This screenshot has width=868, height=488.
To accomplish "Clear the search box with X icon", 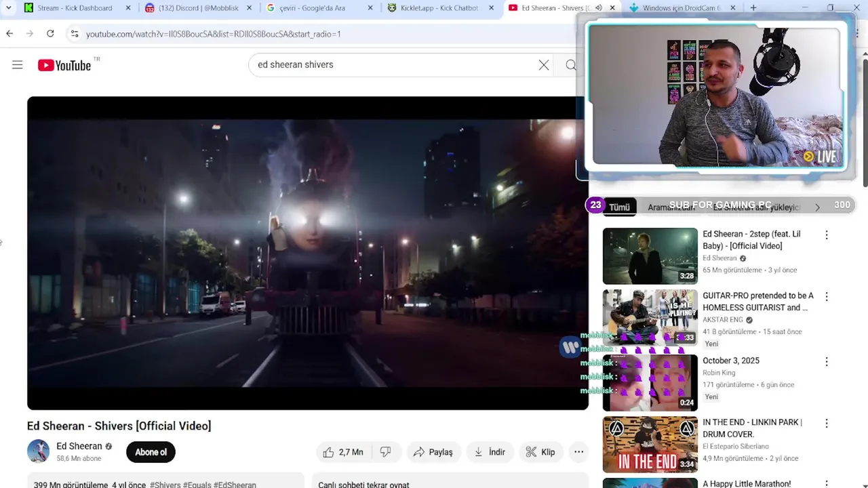I will pos(544,65).
